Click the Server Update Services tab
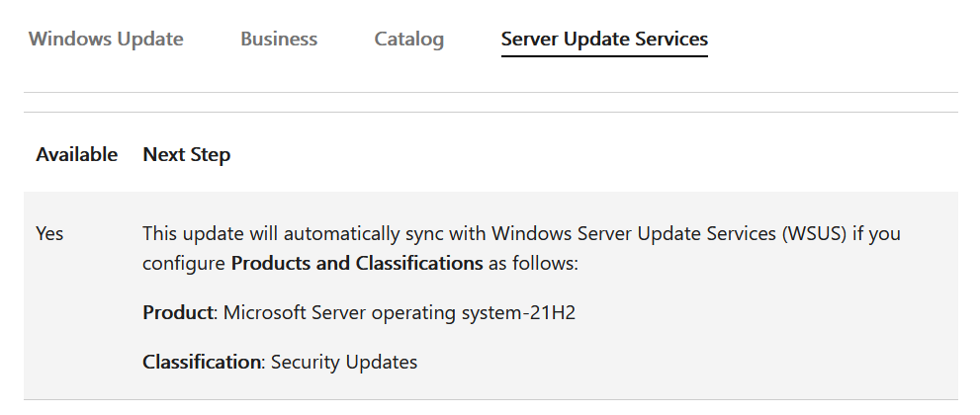The image size is (980, 415). (x=604, y=40)
